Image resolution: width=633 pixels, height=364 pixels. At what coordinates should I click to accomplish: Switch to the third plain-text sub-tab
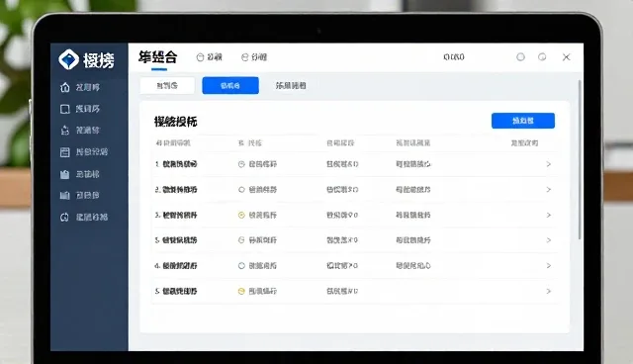point(291,85)
